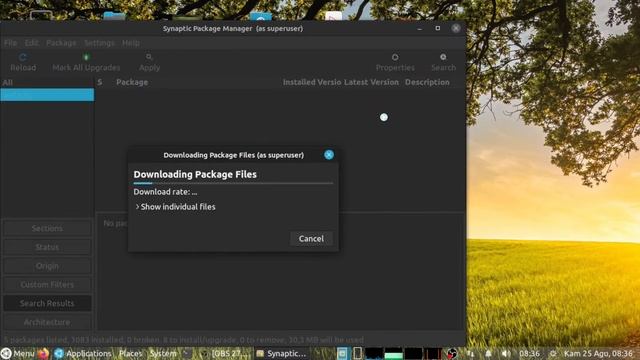This screenshot has height=360, width=640.
Task: Click the download progress bar
Action: point(233,183)
